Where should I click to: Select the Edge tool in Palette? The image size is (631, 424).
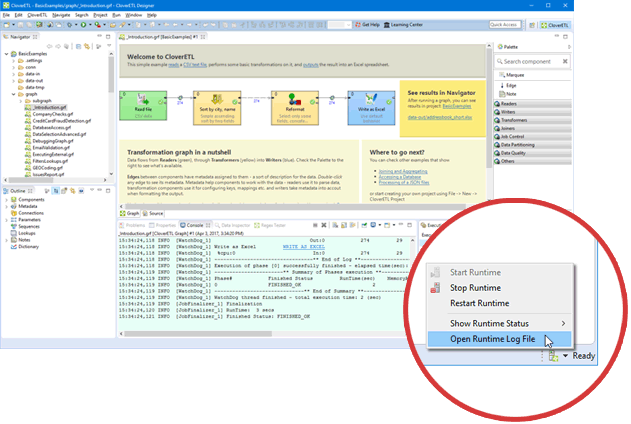pos(508,86)
